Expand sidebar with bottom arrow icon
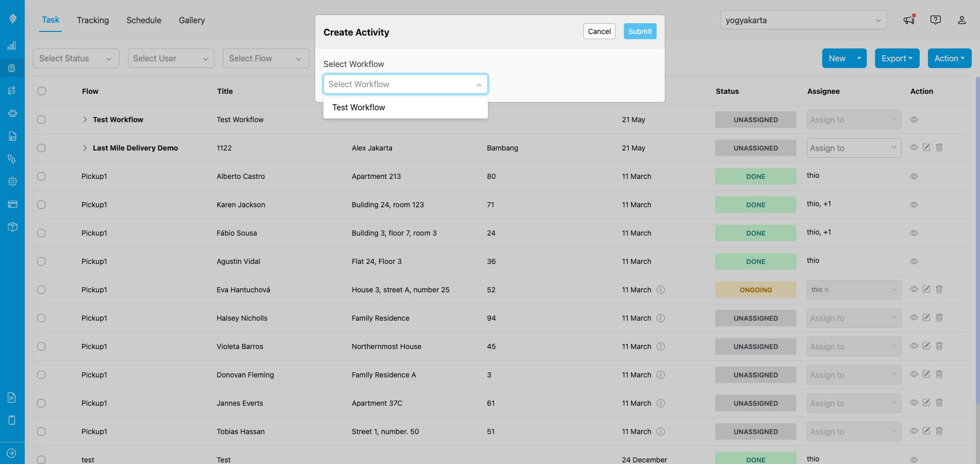Viewport: 980px width, 464px height. (12, 453)
